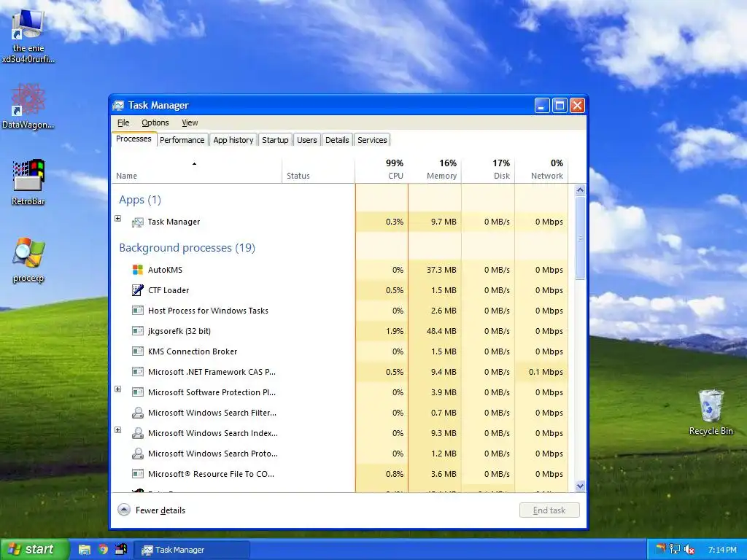Expand Microsoft Software Protection process group
747x560 pixels.
coord(118,389)
